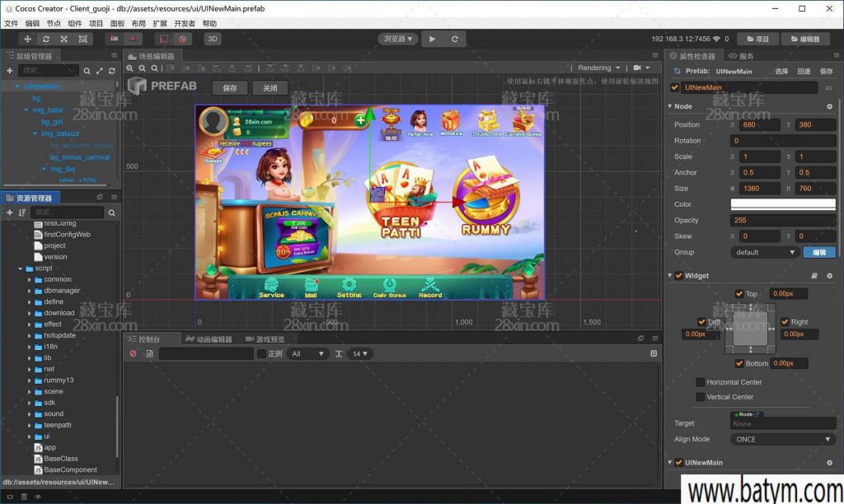
Task: Switch to the 游戏预览 tab
Action: [265, 338]
